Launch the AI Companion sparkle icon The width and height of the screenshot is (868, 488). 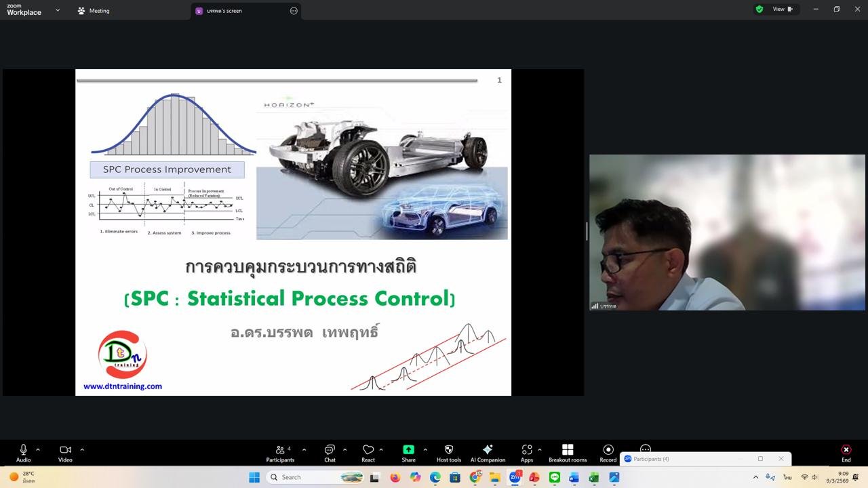pyautogui.click(x=488, y=450)
